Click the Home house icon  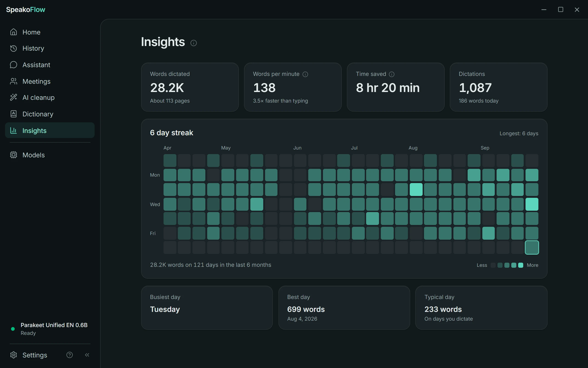(14, 32)
